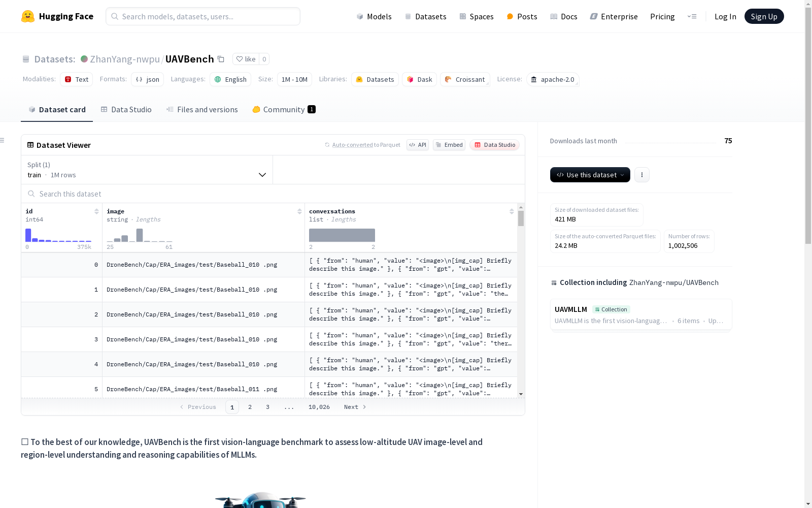
Task: Open Docs in the top navigation
Action: pos(564,16)
